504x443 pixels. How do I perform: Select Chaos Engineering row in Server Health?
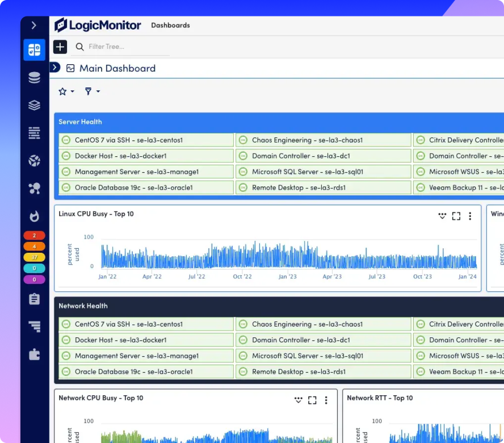(324, 140)
